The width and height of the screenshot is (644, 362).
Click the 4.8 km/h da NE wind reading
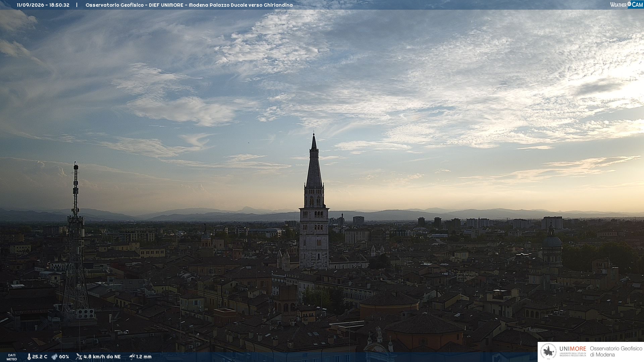[x=102, y=357]
